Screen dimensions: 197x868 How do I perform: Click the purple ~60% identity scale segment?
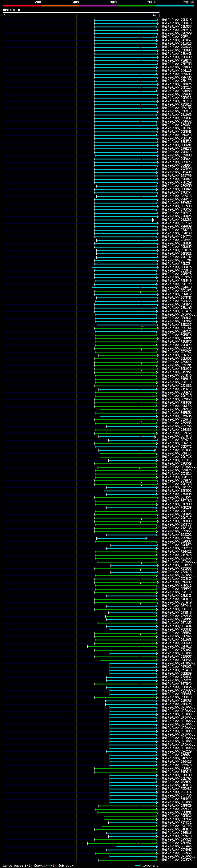(x=98, y=6)
